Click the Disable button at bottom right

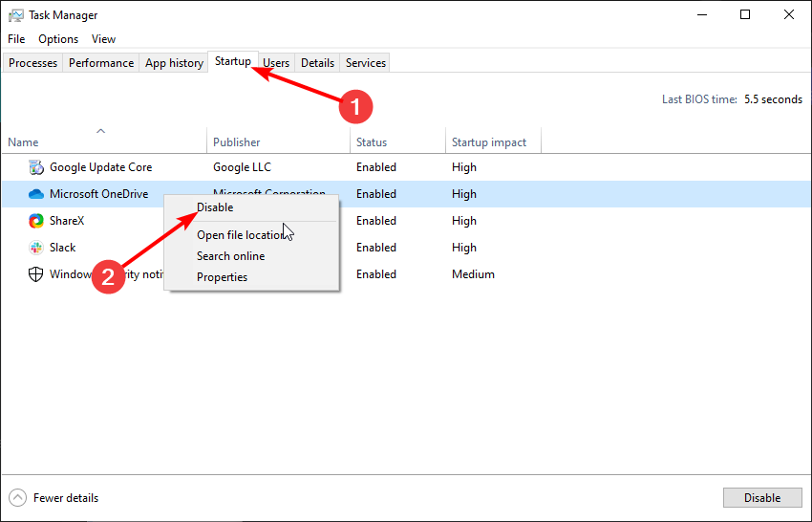(762, 498)
